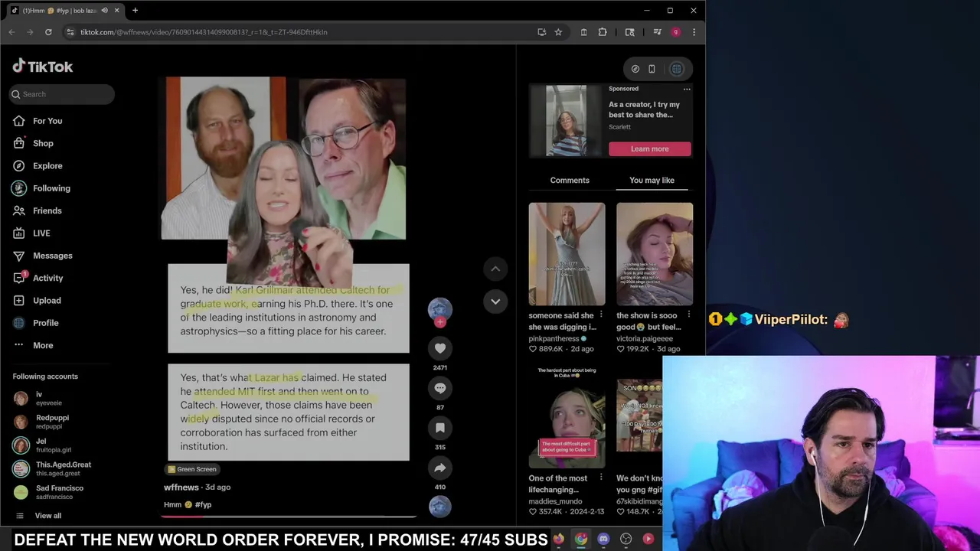Open the Discord icon in taskbar
Viewport: 980px width, 551px height.
603,539
